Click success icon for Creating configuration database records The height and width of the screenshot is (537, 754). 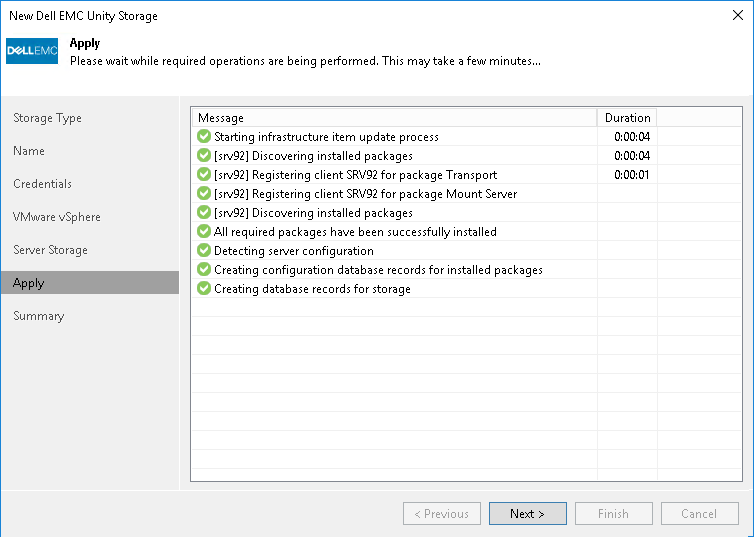click(204, 269)
